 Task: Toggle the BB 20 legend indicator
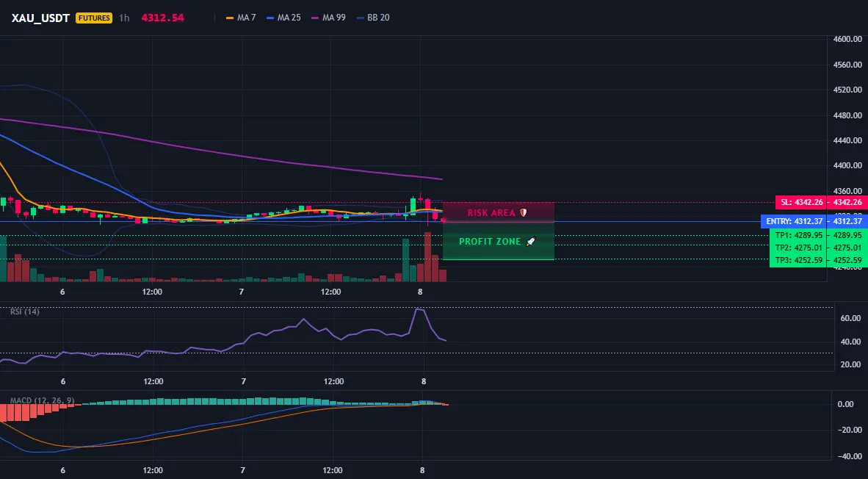pos(373,18)
